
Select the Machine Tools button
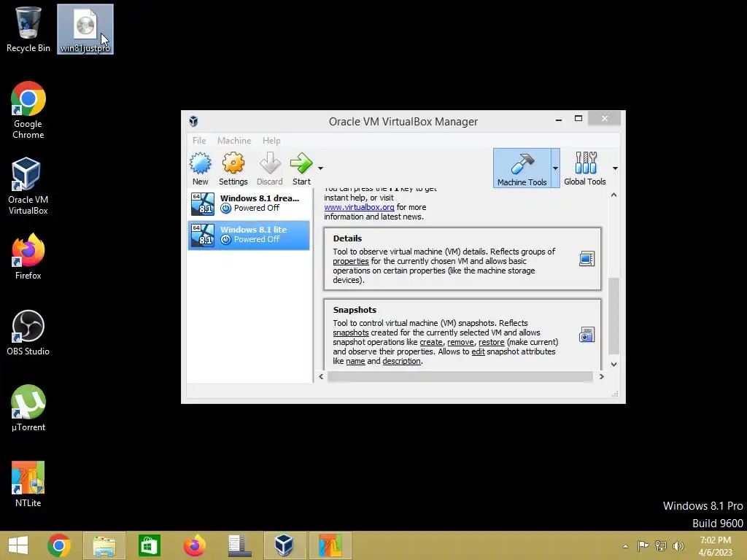tap(522, 168)
